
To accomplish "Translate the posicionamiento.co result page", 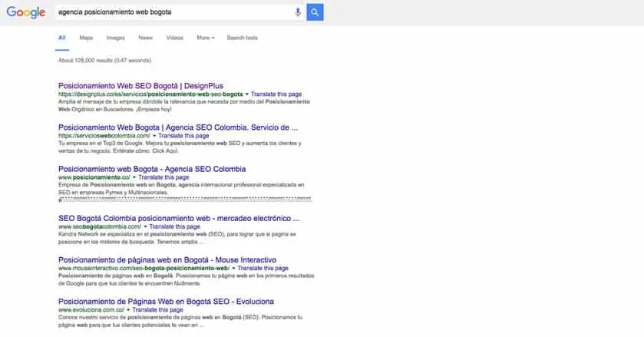I will pyautogui.click(x=163, y=177).
